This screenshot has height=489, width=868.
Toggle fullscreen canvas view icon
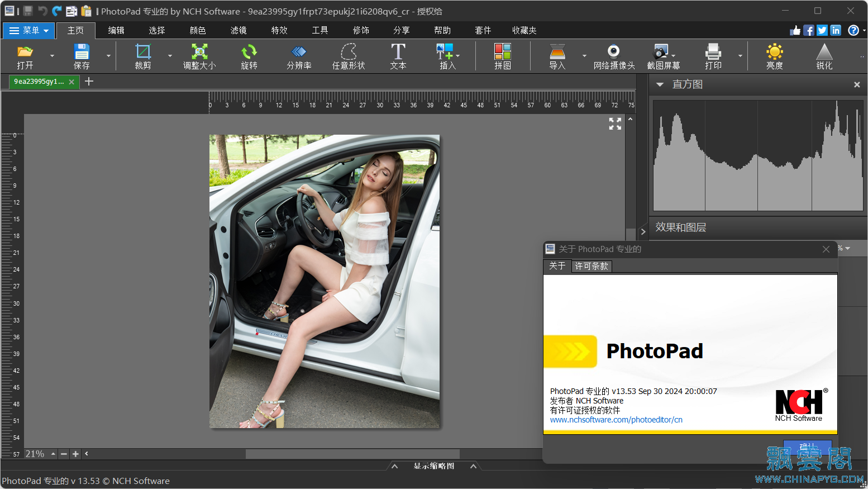pos(615,124)
